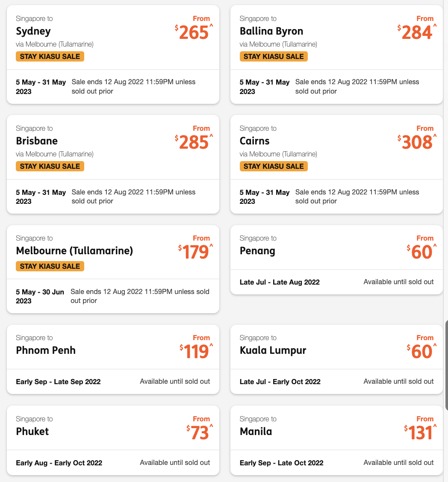
Task: Click the $265 Sydney fare price
Action: click(x=194, y=32)
